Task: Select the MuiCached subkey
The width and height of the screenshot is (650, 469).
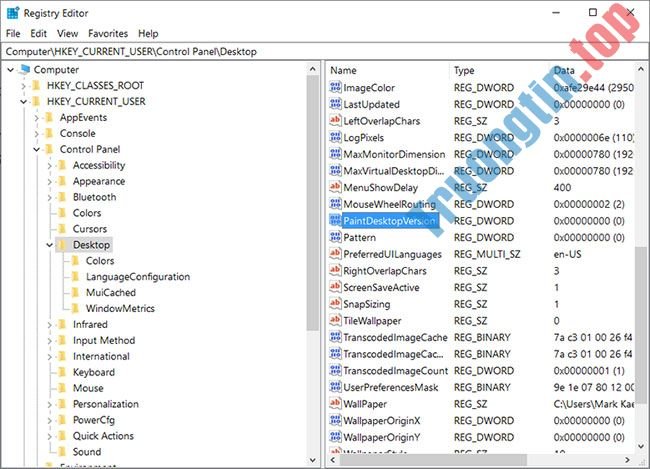Action: click(111, 292)
